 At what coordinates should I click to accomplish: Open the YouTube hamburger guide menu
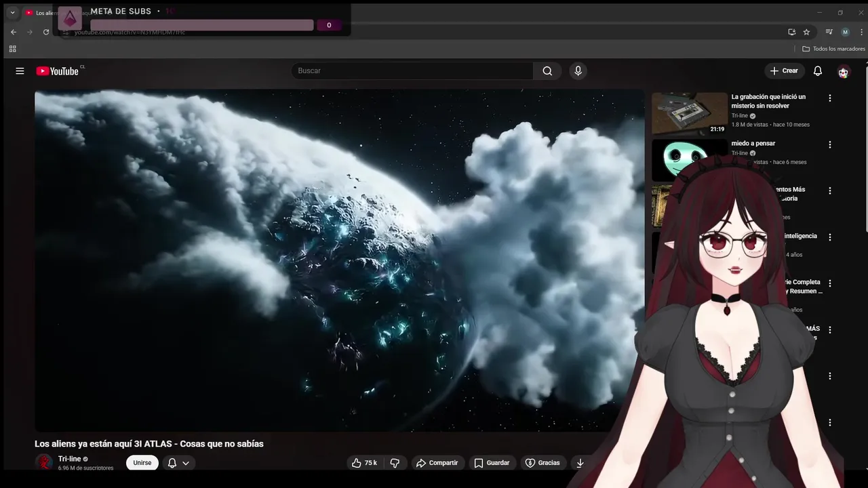point(20,71)
